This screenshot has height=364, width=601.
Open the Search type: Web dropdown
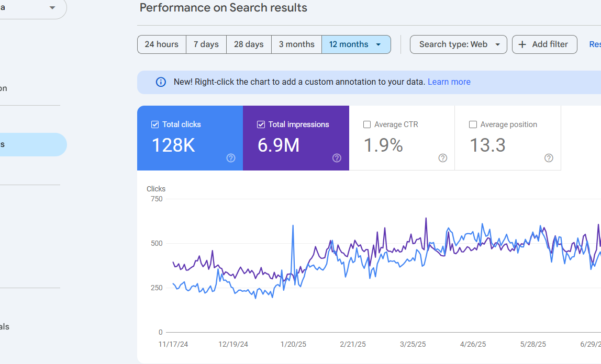pos(458,44)
